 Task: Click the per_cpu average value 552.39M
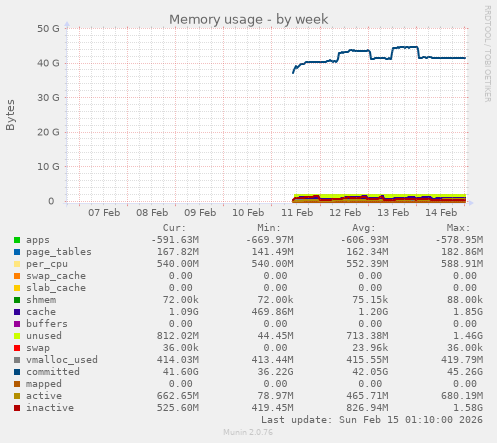click(x=367, y=264)
